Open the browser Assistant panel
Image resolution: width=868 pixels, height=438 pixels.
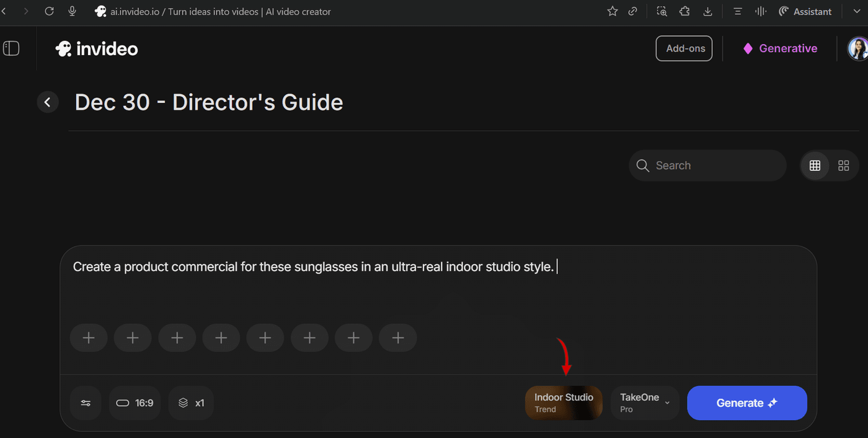point(805,11)
